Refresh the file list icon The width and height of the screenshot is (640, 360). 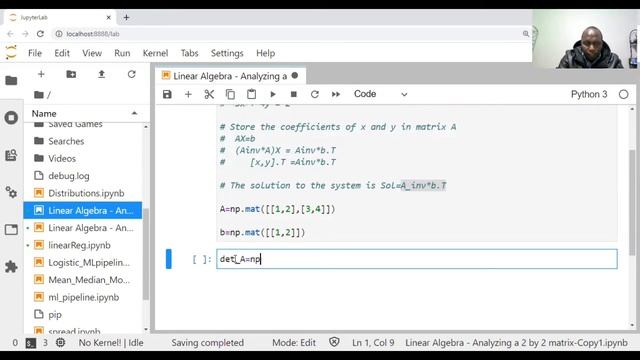click(131, 74)
